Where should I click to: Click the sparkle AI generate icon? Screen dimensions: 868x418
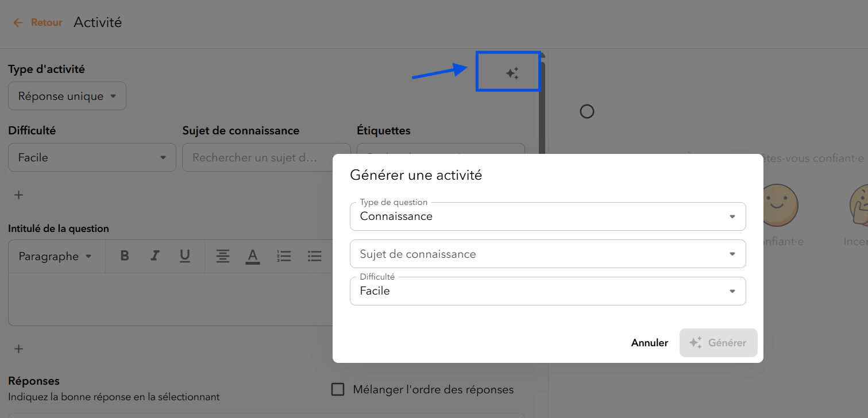(512, 73)
